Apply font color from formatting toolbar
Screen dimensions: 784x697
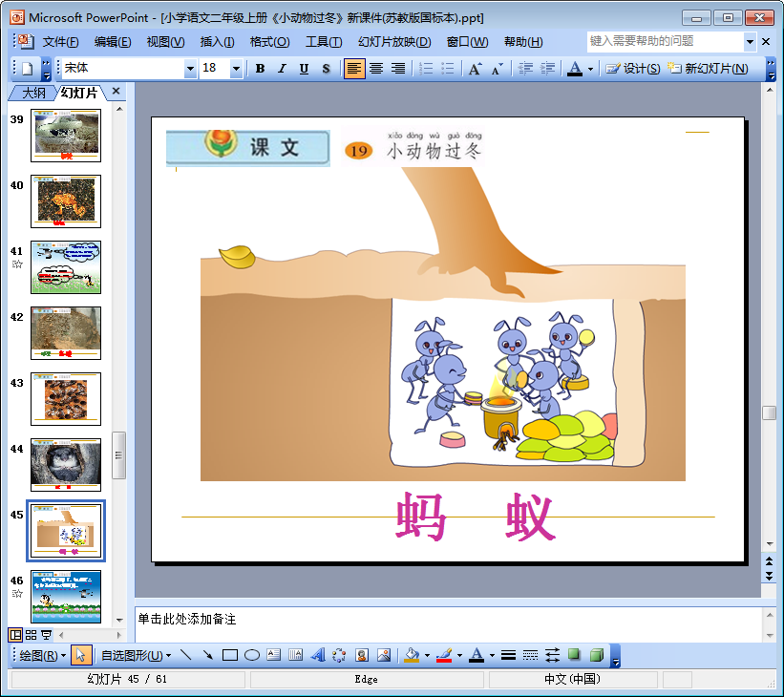pos(575,69)
